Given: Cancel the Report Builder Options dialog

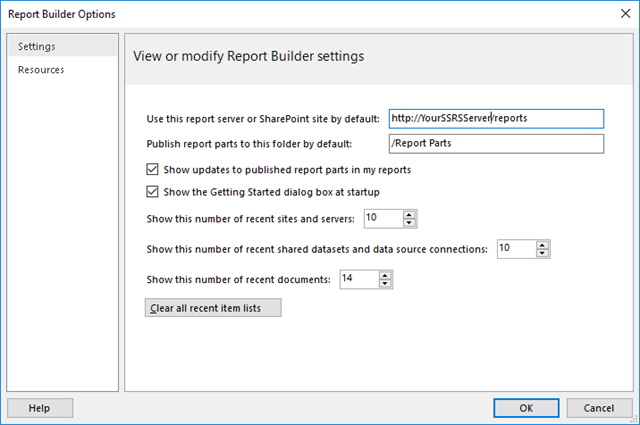Looking at the screenshot, I should coord(599,408).
